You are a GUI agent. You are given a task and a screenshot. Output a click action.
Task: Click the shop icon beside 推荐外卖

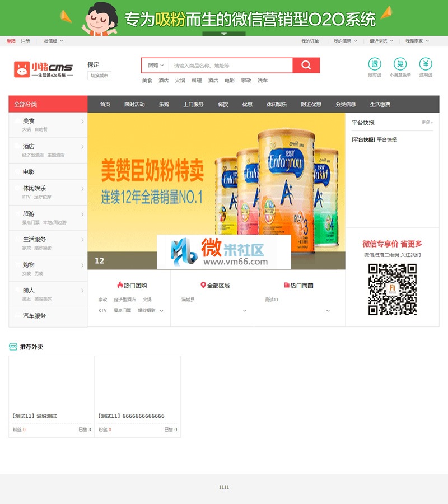[x=13, y=347]
